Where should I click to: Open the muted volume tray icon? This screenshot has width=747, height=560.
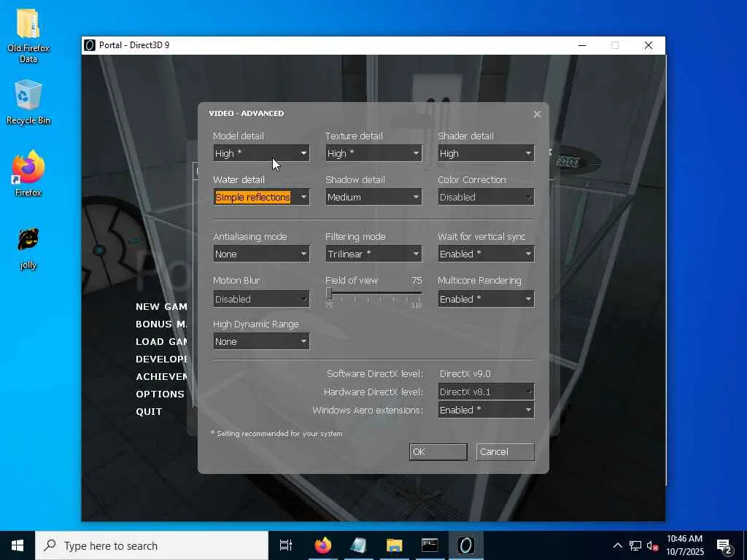click(652, 545)
